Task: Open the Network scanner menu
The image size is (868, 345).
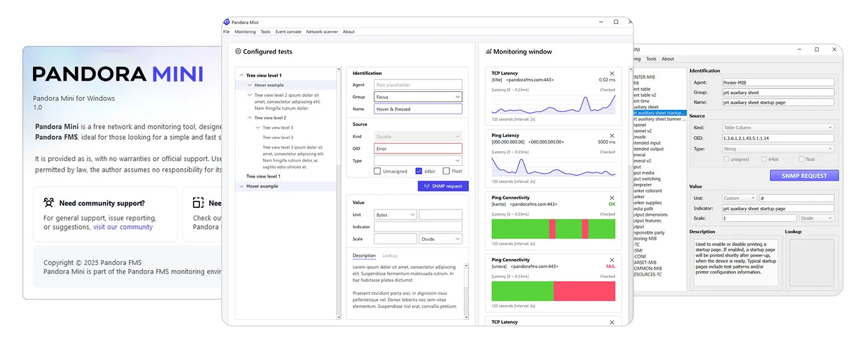Action: click(322, 32)
